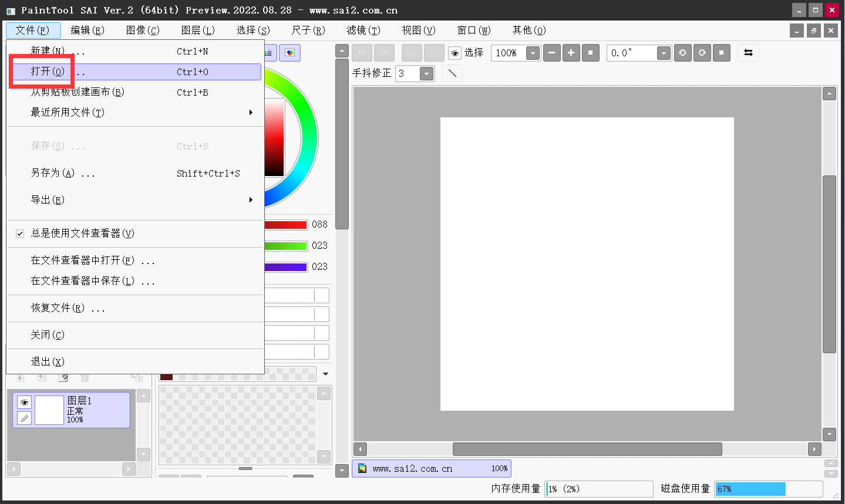The image size is (845, 504).
Task: Choose 退出 menu entry
Action: point(134,362)
